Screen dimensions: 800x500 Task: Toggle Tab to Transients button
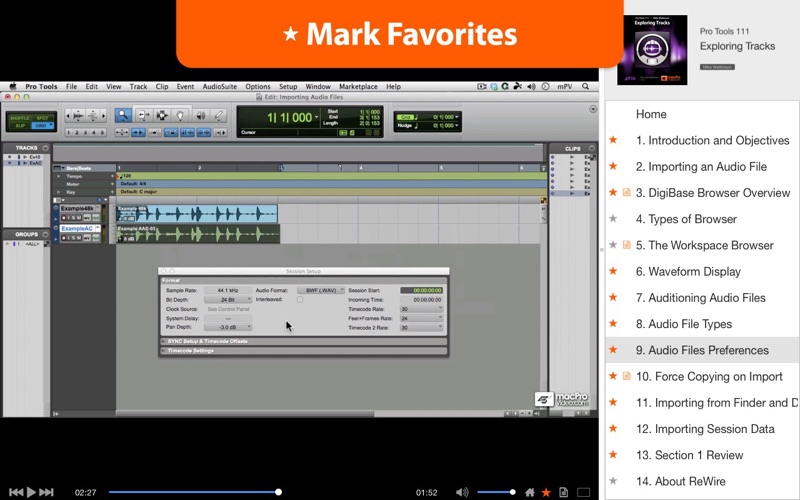[138, 132]
